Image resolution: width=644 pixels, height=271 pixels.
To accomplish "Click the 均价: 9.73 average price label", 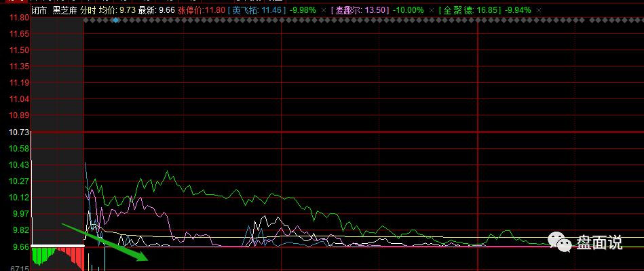I will point(116,10).
